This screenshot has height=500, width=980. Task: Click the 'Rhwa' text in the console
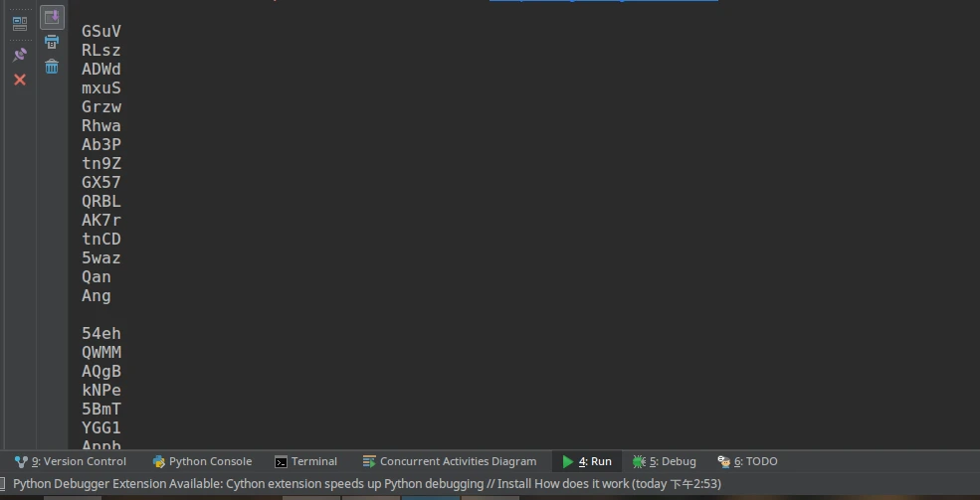(x=101, y=126)
